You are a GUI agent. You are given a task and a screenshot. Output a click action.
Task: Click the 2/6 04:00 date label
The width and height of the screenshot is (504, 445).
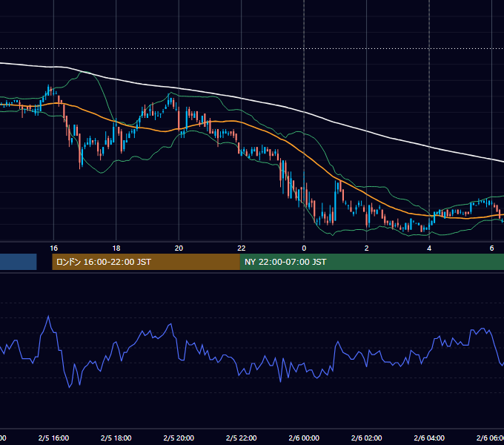click(429, 438)
